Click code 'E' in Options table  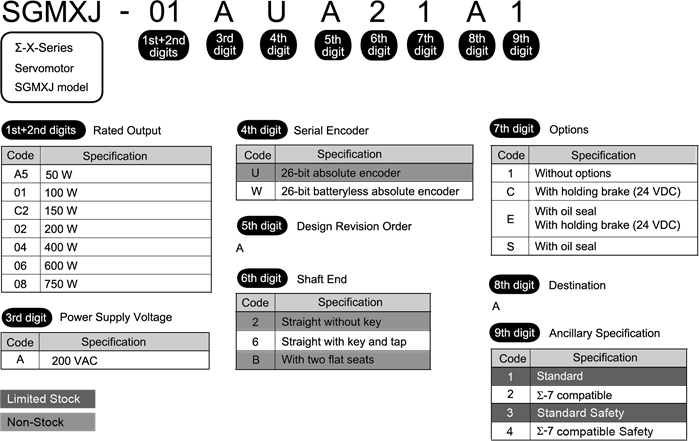click(510, 219)
